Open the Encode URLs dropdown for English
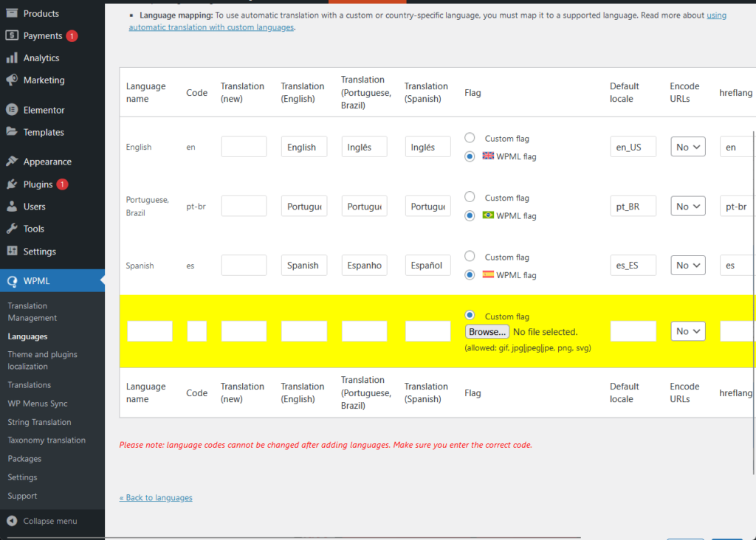This screenshot has width=756, height=540. coord(687,146)
